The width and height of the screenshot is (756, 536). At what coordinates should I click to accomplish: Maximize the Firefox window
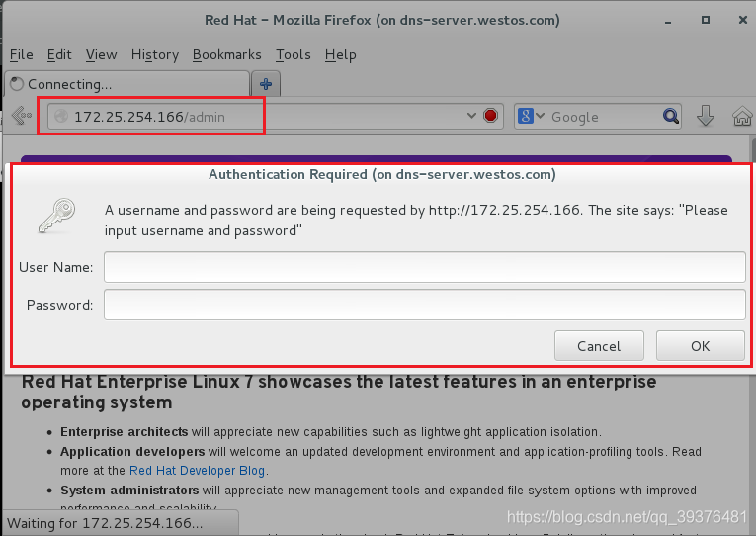pyautogui.click(x=706, y=20)
